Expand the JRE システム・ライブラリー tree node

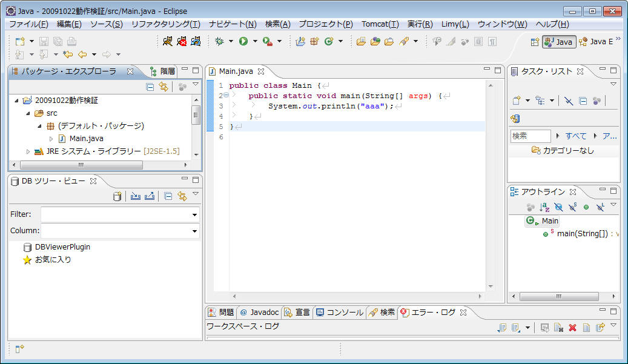tap(28, 151)
